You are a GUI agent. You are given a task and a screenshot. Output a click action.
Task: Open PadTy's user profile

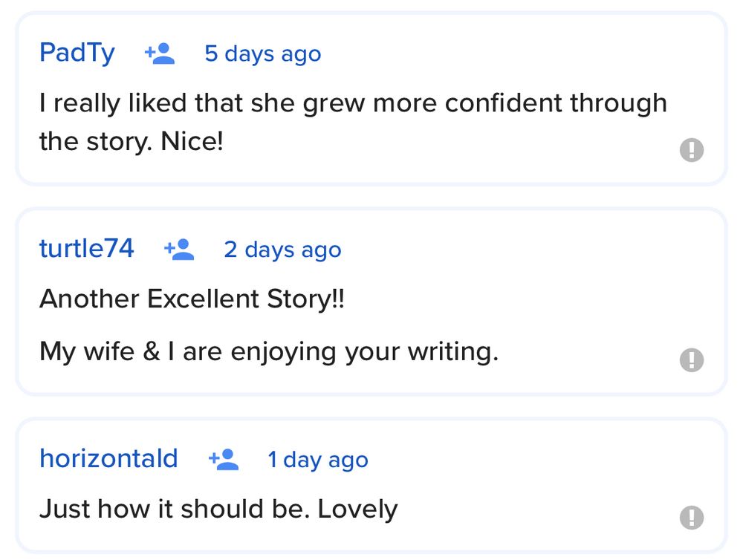(x=77, y=53)
